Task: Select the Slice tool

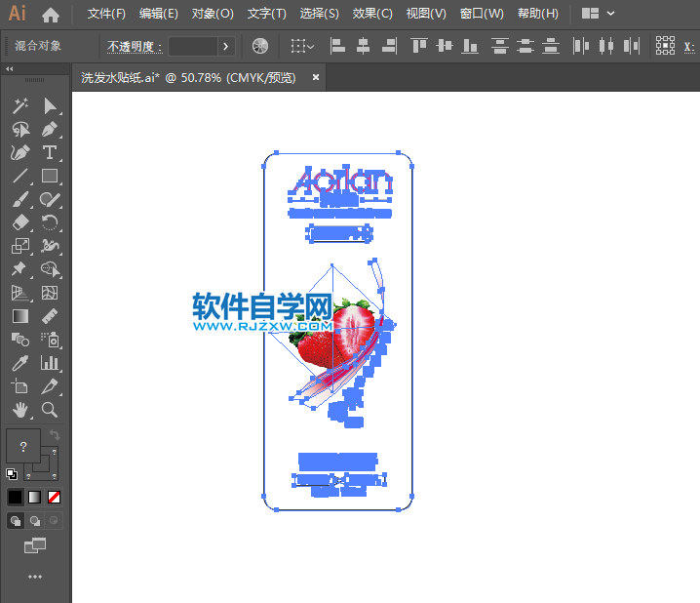Action: 50,386
